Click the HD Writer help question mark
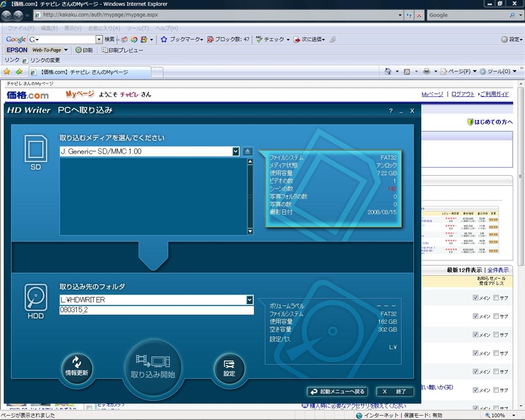Image resolution: width=525 pixels, height=420 pixels. tap(391, 111)
